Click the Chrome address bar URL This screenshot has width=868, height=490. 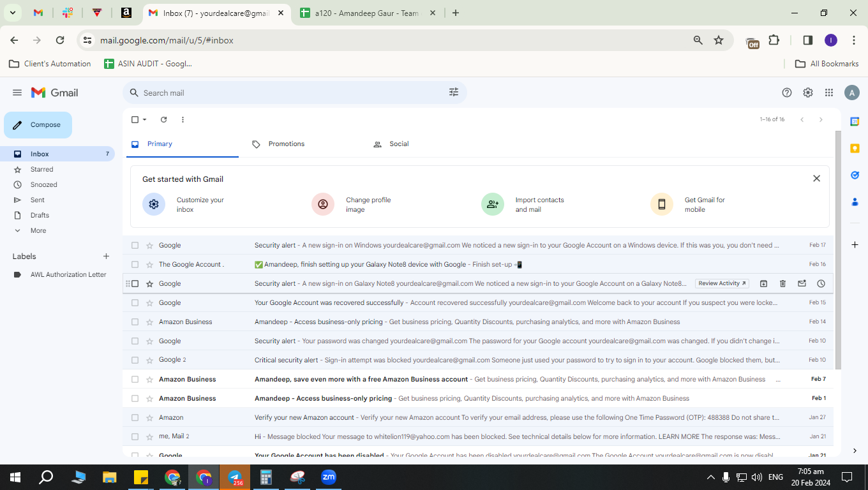(167, 40)
